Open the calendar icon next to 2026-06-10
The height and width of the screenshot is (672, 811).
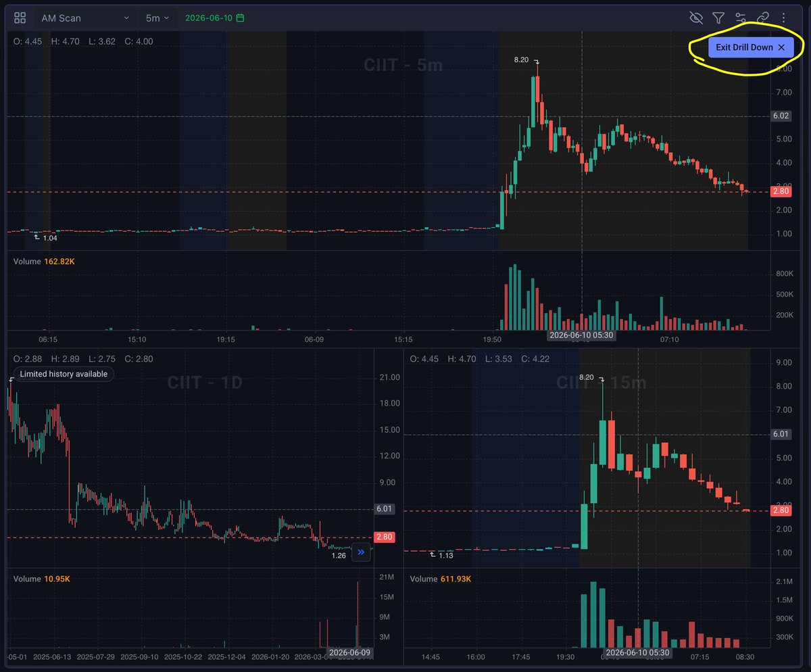click(x=240, y=18)
